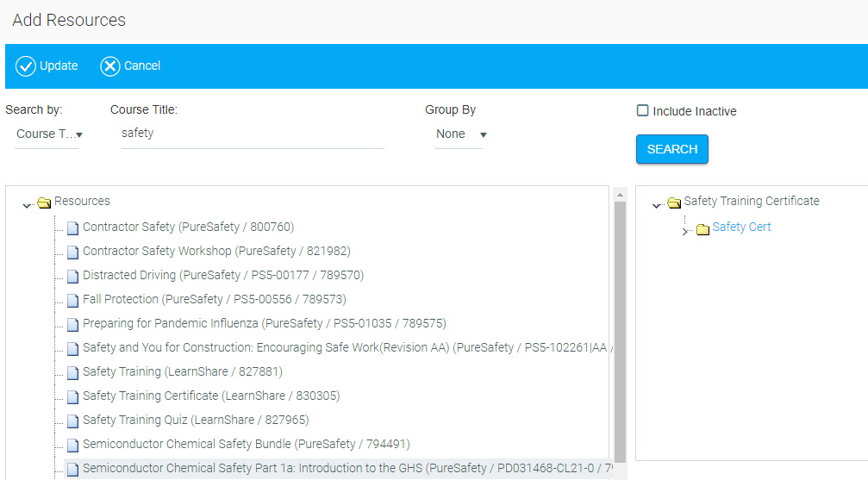Click the document icon next to Fall Protection
This screenshot has width=868, height=480.
[x=72, y=301]
